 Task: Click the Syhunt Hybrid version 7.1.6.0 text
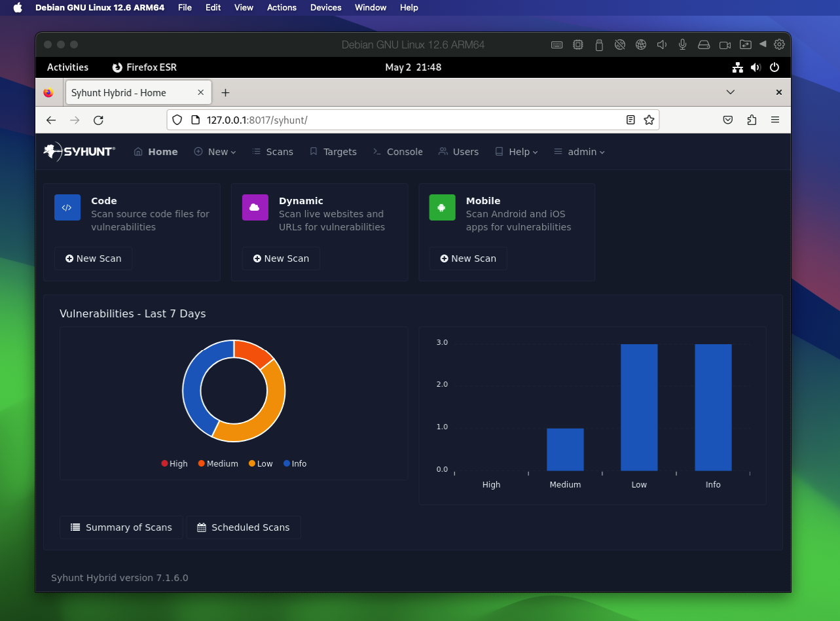(120, 578)
